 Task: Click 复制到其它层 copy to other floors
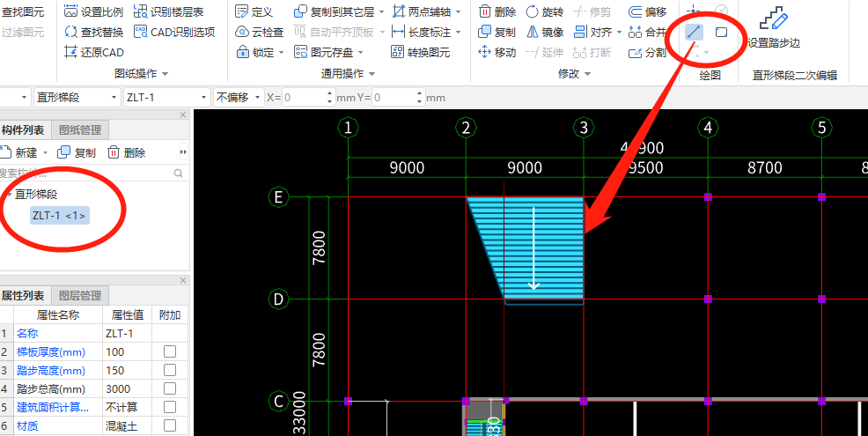pos(335,11)
